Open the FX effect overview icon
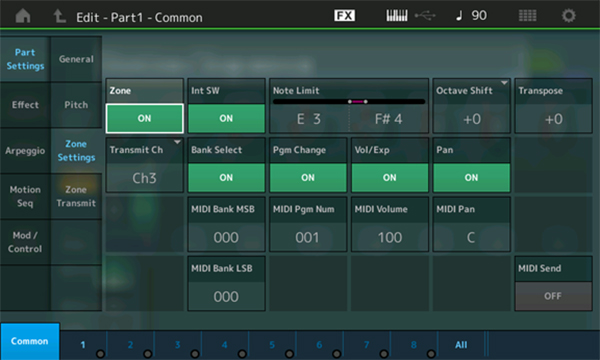This screenshot has width=600, height=360. point(344,15)
